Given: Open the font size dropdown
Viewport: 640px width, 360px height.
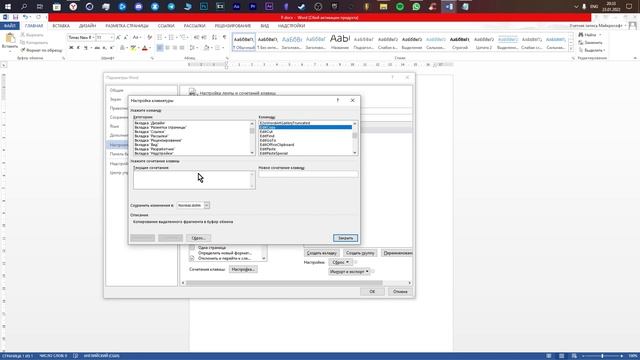Looking at the screenshot, I should point(111,38).
